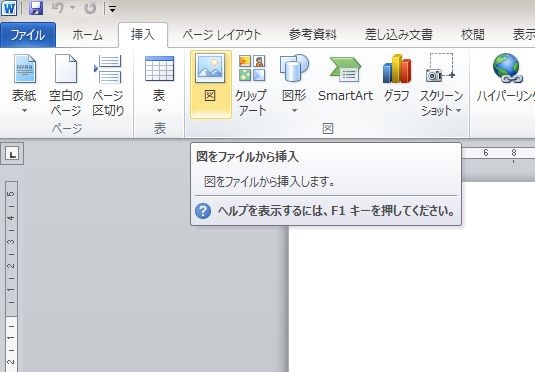Open the スクリーンショット screenshot dropdown
535x372 pixels.
click(459, 110)
